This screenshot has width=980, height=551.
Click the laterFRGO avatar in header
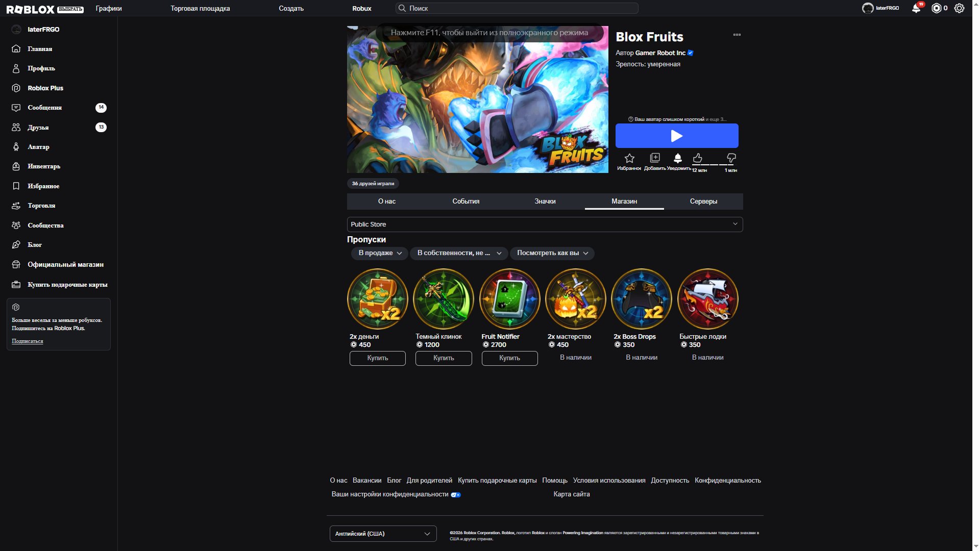tap(868, 8)
